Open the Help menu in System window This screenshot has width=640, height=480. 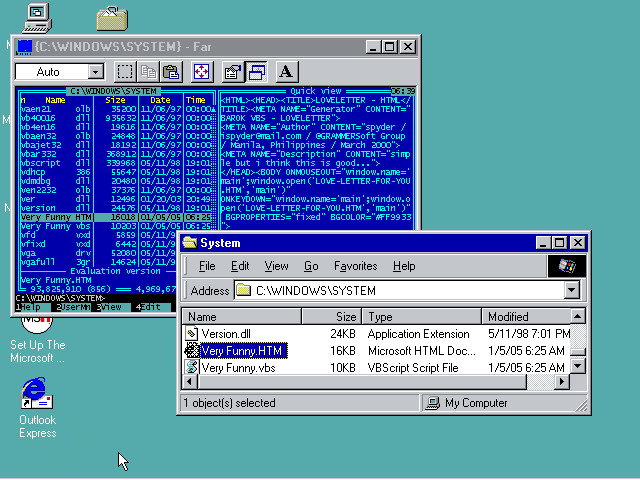[x=404, y=266]
